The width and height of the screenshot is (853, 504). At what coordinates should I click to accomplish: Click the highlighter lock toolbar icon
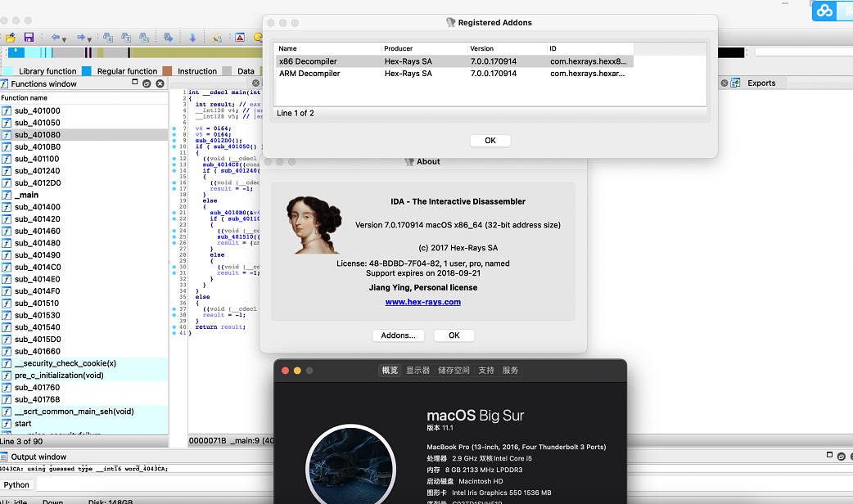coord(217,38)
